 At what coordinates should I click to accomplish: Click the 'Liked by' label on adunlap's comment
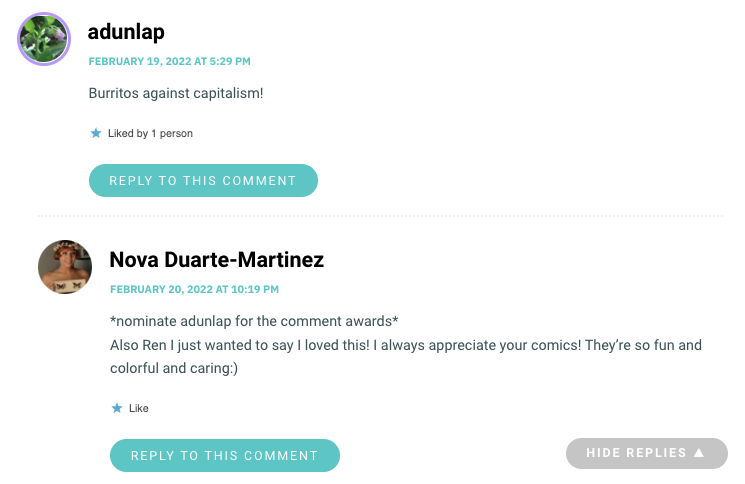point(128,133)
